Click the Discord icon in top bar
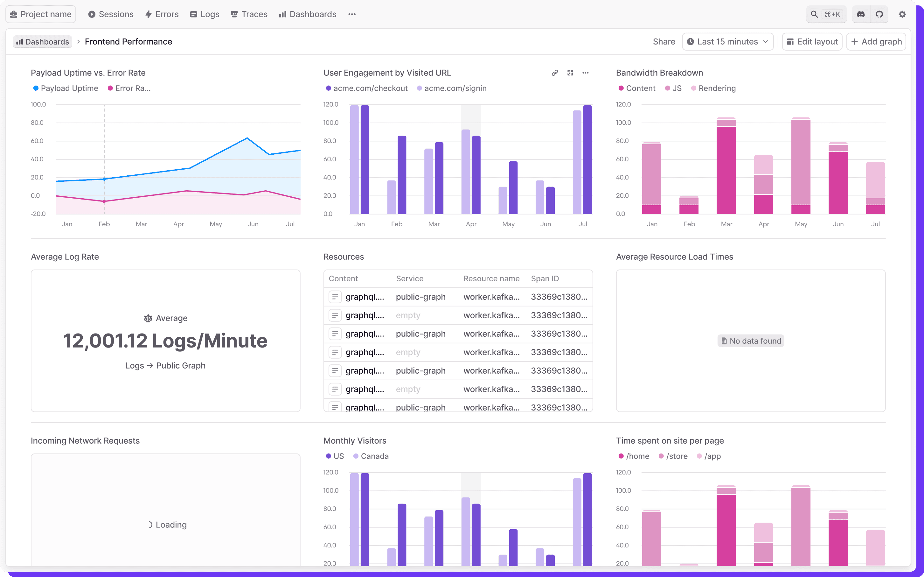Image resolution: width=924 pixels, height=577 pixels. pyautogui.click(x=860, y=14)
